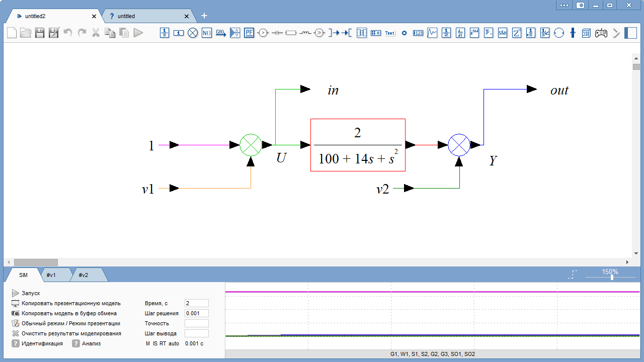Click the horizontal canvas scrollbar thumb
Image resolution: width=644 pixels, height=362 pixels.
(36, 262)
